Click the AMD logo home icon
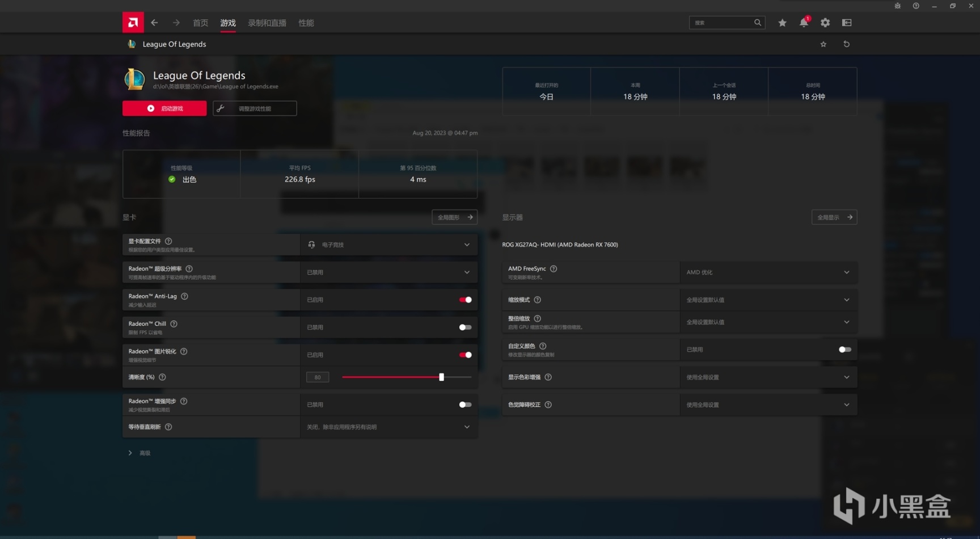The width and height of the screenshot is (980, 539). 133,23
